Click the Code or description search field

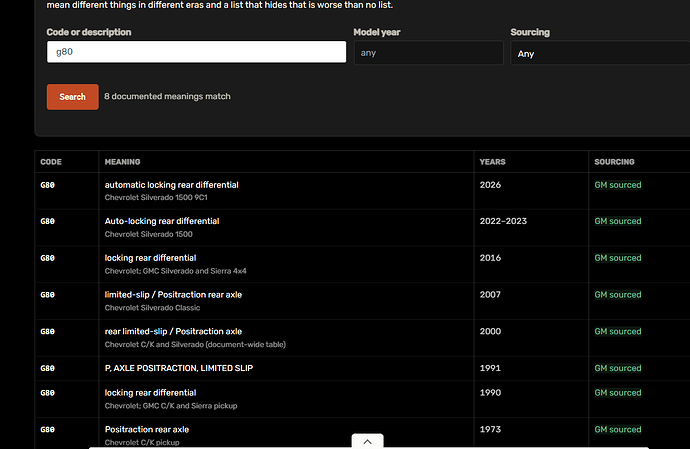point(196,52)
